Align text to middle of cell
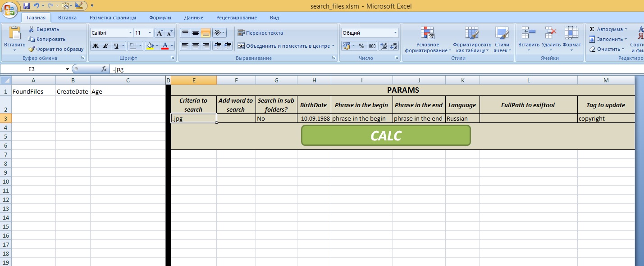This screenshot has height=266, width=644. tap(195, 33)
